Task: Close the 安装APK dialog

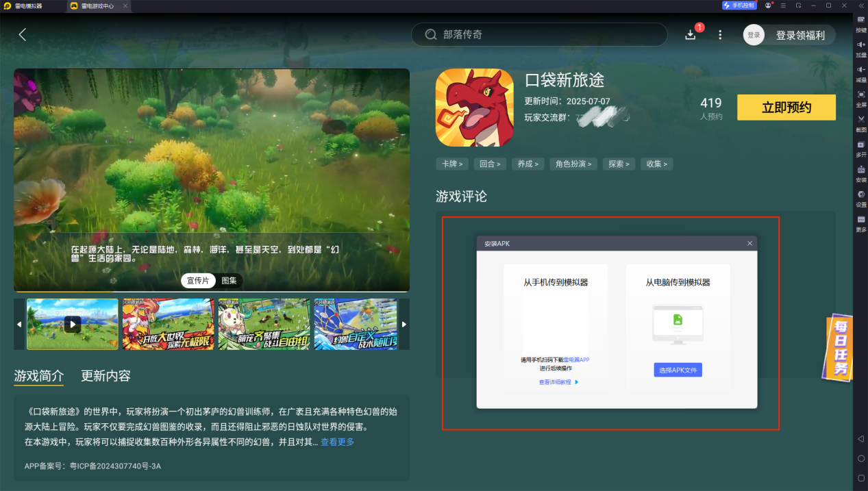Action: pos(749,243)
